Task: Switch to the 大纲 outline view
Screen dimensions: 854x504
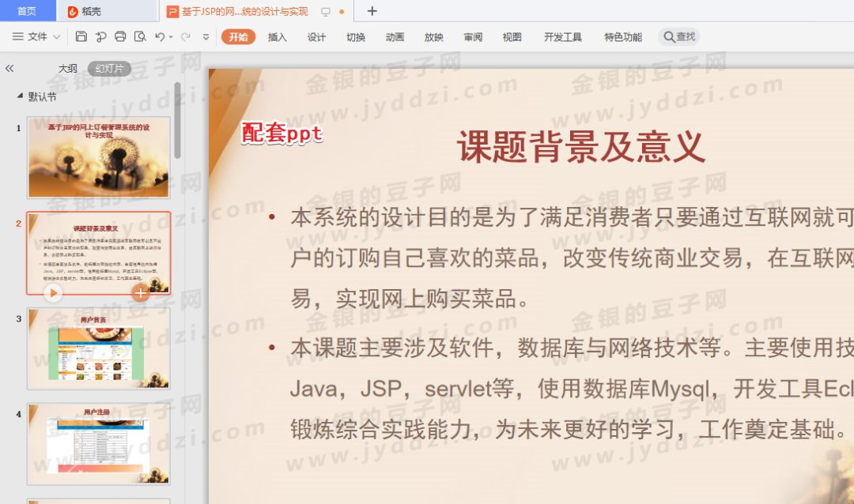Action: coord(67,69)
